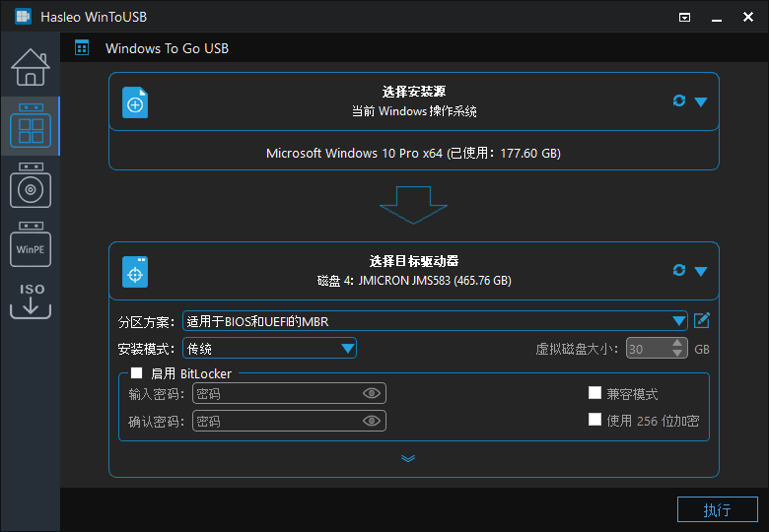This screenshot has height=532, width=769.
Task: Show password in 输入密码 field
Action: click(372, 393)
